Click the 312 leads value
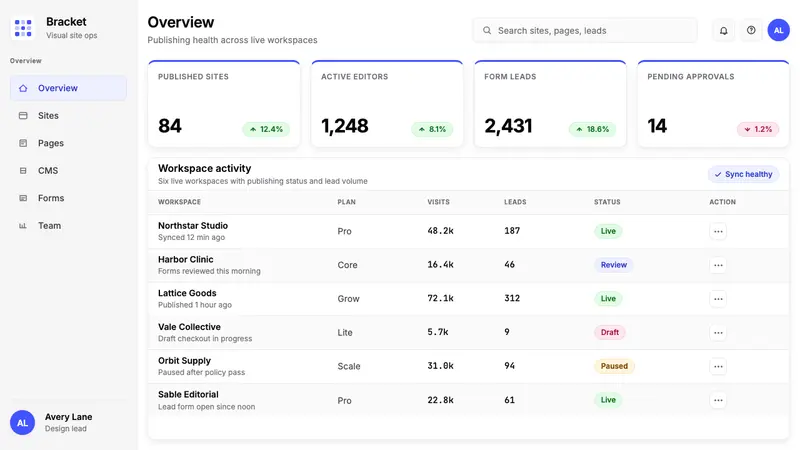Viewport: 800px width, 450px height. point(512,298)
